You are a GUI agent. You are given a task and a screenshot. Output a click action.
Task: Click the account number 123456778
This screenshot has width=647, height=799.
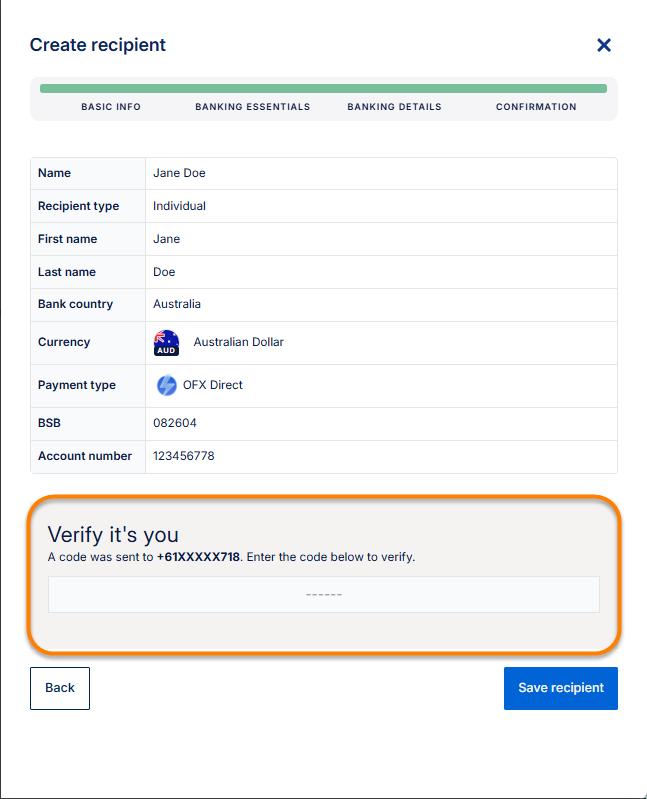tap(183, 456)
